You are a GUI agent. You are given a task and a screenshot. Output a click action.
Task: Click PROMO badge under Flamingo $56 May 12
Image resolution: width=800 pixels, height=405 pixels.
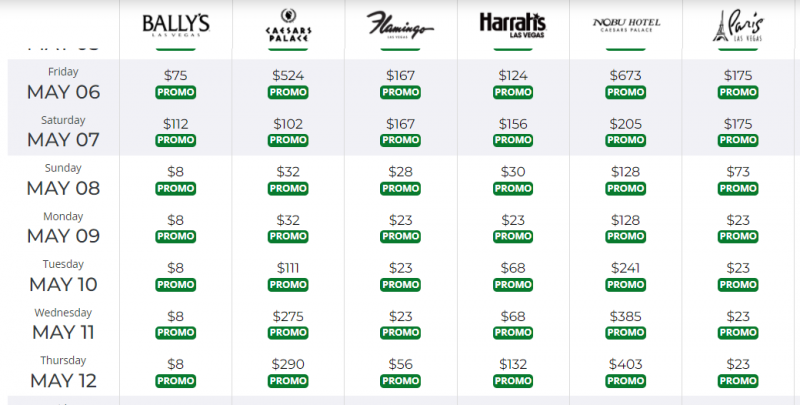401,381
